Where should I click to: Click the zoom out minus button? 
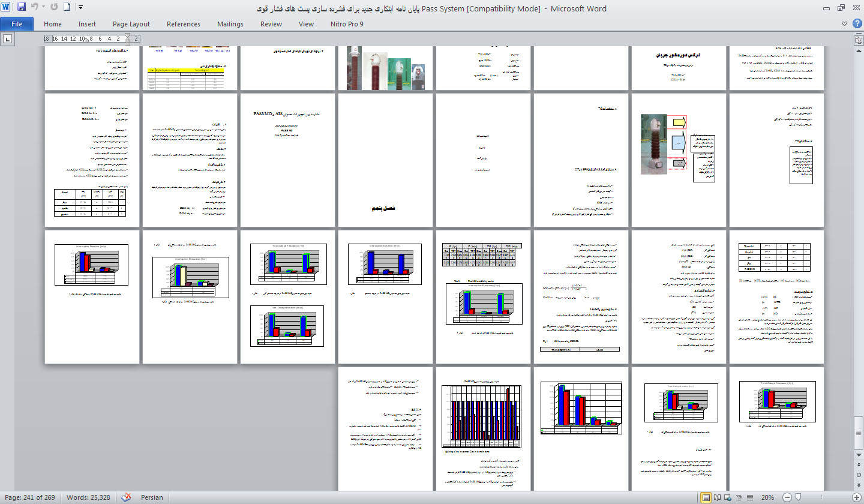pyautogui.click(x=788, y=497)
